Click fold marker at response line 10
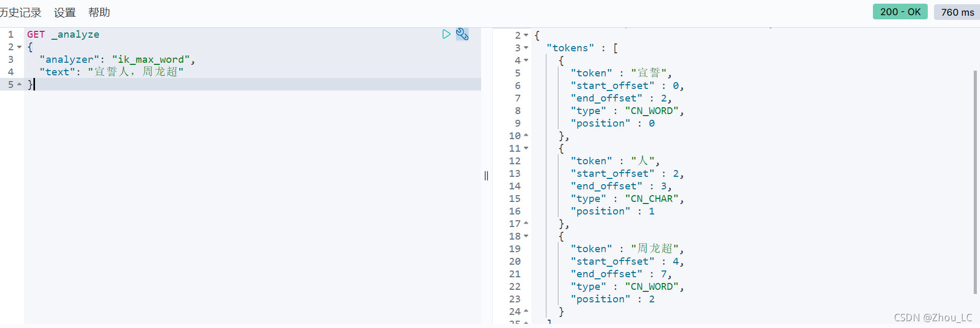Viewport: 980px width, 328px height. tap(526, 135)
